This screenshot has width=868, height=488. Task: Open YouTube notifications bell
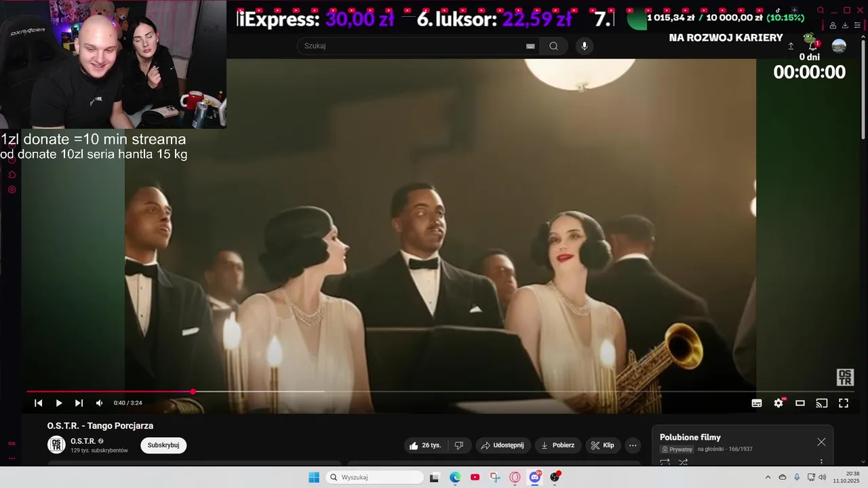click(x=812, y=45)
